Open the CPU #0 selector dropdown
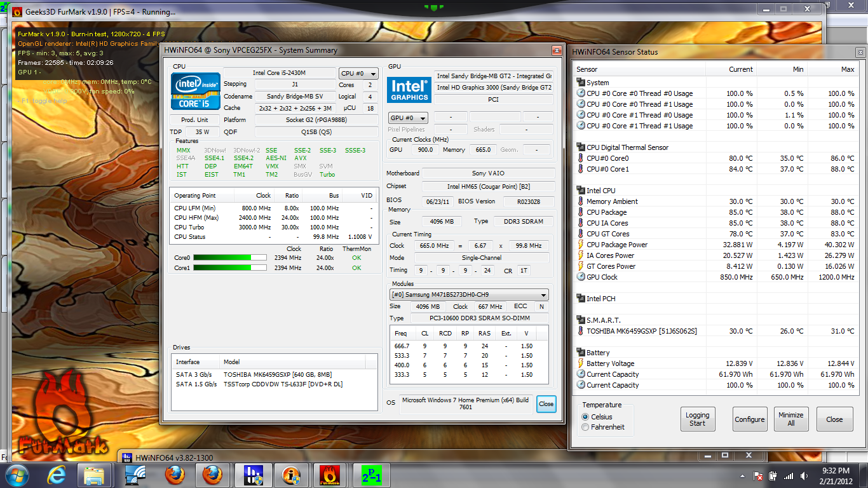The height and width of the screenshot is (488, 868). [x=358, y=74]
